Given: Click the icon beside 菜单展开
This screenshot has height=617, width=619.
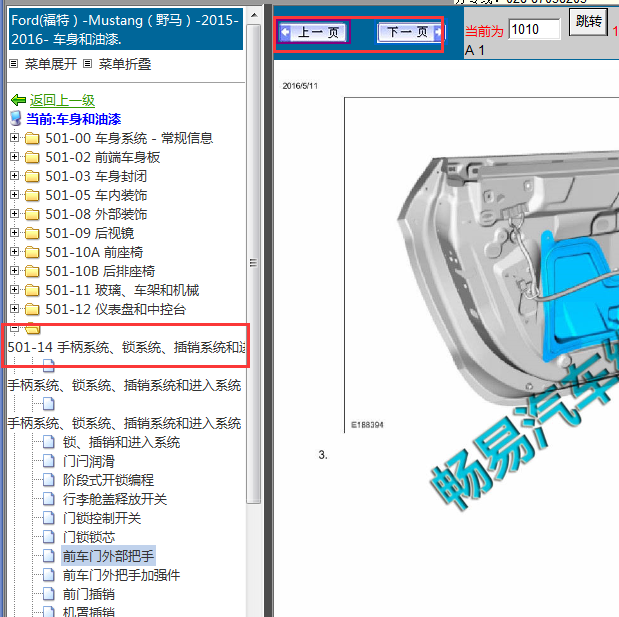Looking at the screenshot, I should (x=14, y=64).
